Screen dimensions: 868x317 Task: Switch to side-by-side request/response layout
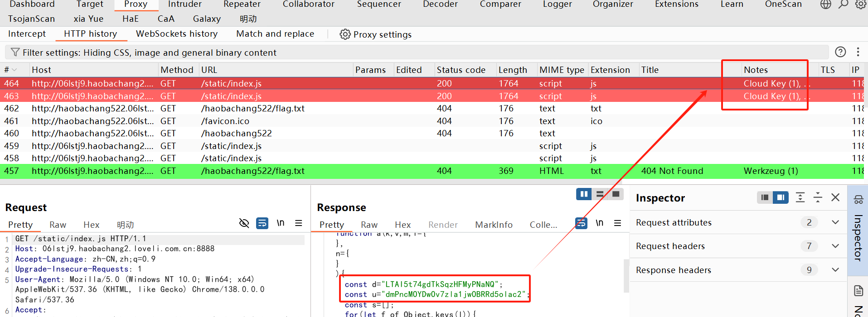(584, 194)
